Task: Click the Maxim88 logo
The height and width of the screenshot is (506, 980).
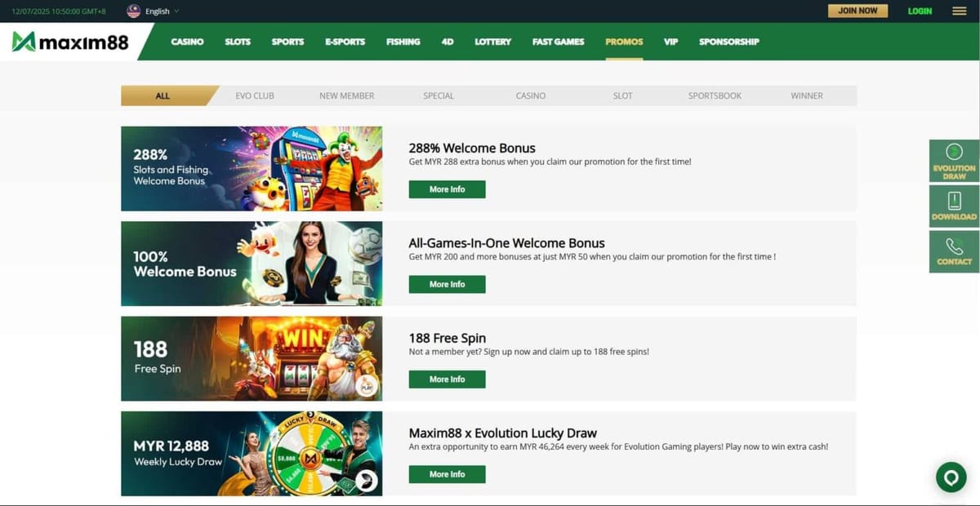Action: [x=70, y=42]
